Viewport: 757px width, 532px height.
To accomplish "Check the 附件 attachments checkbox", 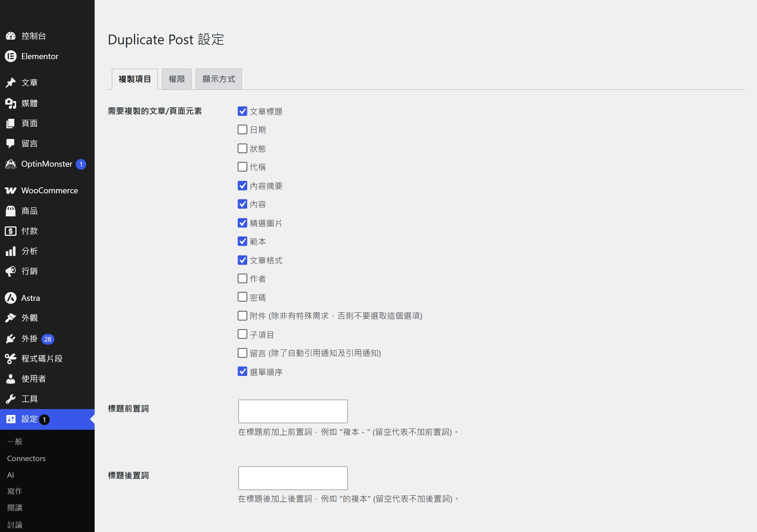I will click(242, 316).
